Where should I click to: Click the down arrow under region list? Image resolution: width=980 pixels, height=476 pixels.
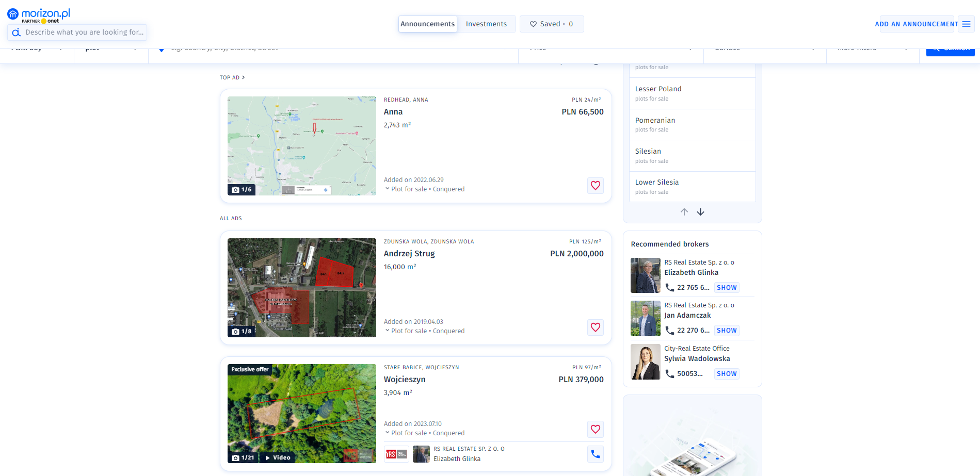tap(700, 212)
